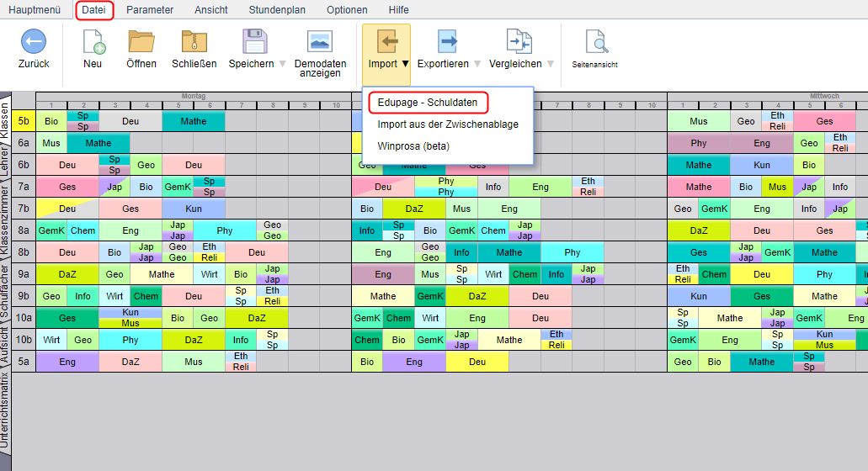Open the Stundenplan menu

pos(277,10)
